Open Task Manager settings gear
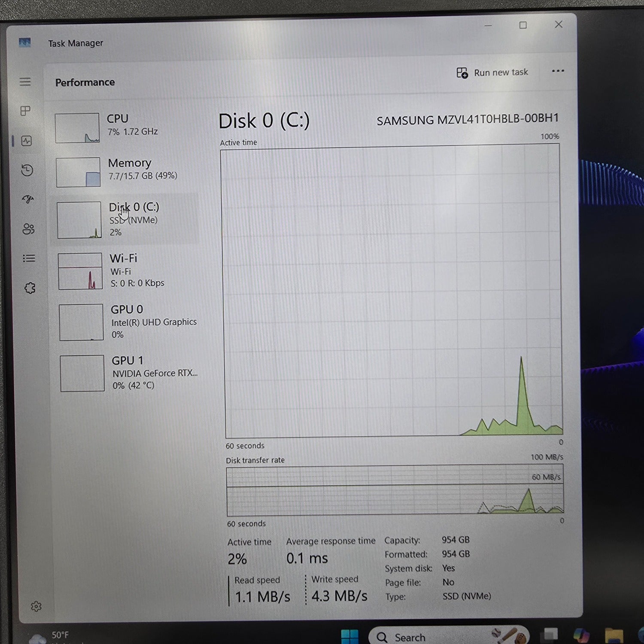 [x=36, y=606]
